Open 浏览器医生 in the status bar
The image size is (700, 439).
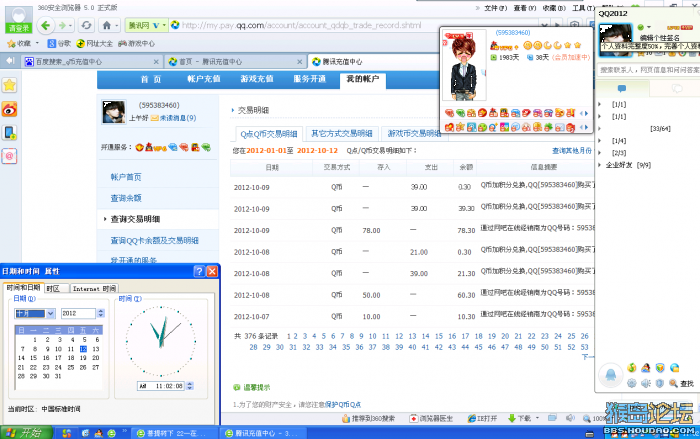click(x=431, y=418)
